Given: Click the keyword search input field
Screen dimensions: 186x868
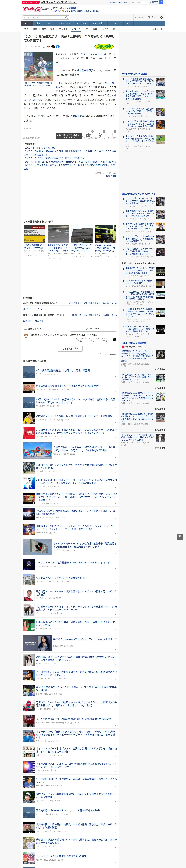Looking at the screenshot, I should 44,17.
